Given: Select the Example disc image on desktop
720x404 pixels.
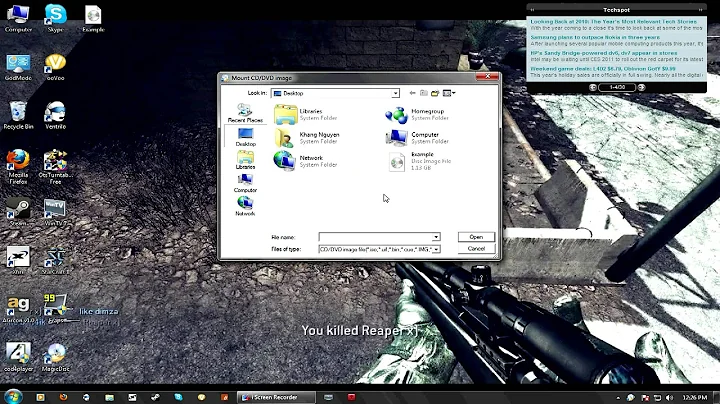Looking at the screenshot, I should [x=93, y=19].
